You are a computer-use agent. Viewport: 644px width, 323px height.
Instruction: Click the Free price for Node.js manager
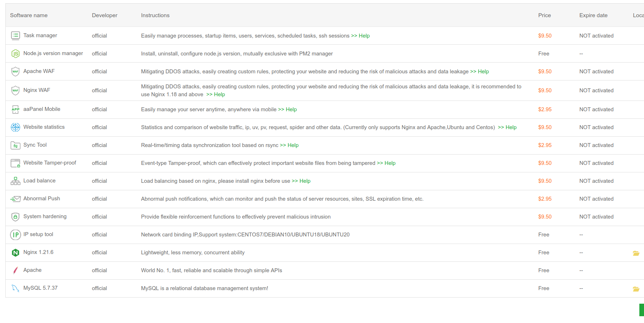pos(544,54)
